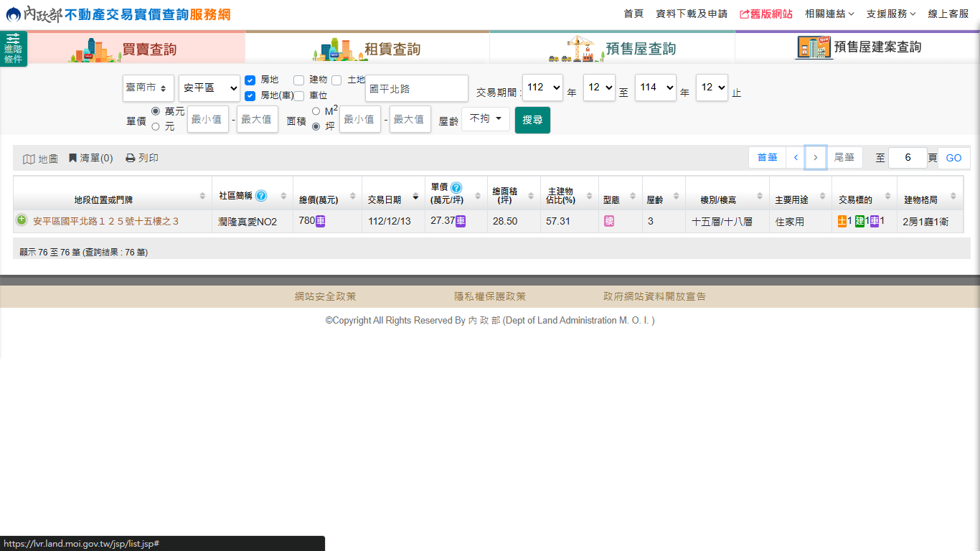Switch to the 租賃查詢 tab
The height and width of the screenshot is (551, 980).
coord(367,48)
